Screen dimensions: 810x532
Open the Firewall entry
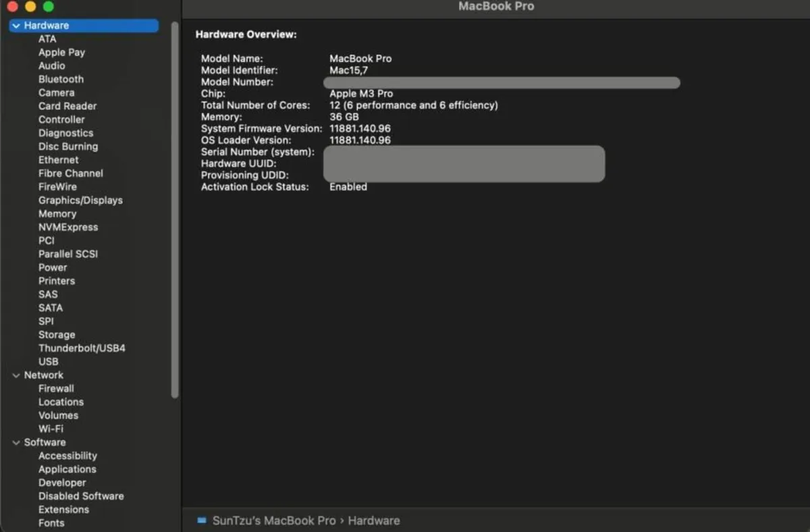(x=56, y=389)
